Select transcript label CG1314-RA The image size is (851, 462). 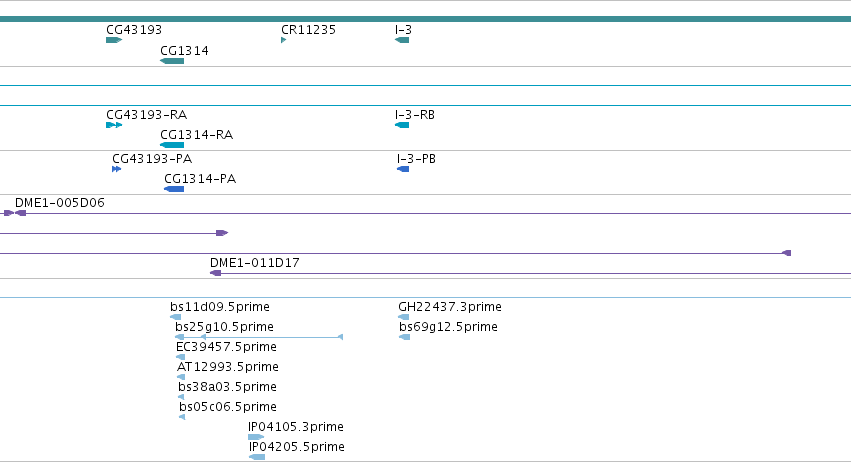[x=196, y=135]
